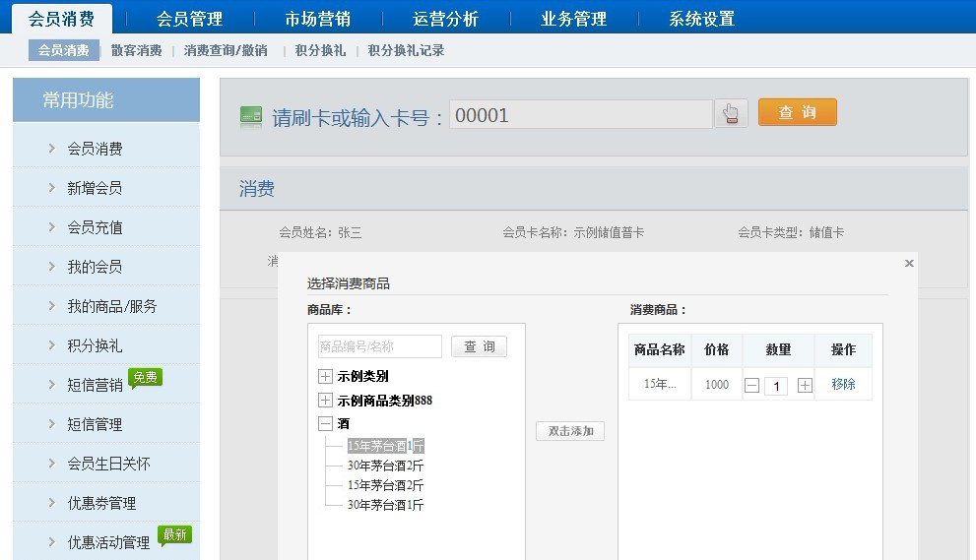The height and width of the screenshot is (560, 976).
Task: Select 15年茅台酒2斤 product item
Action: 385,485
